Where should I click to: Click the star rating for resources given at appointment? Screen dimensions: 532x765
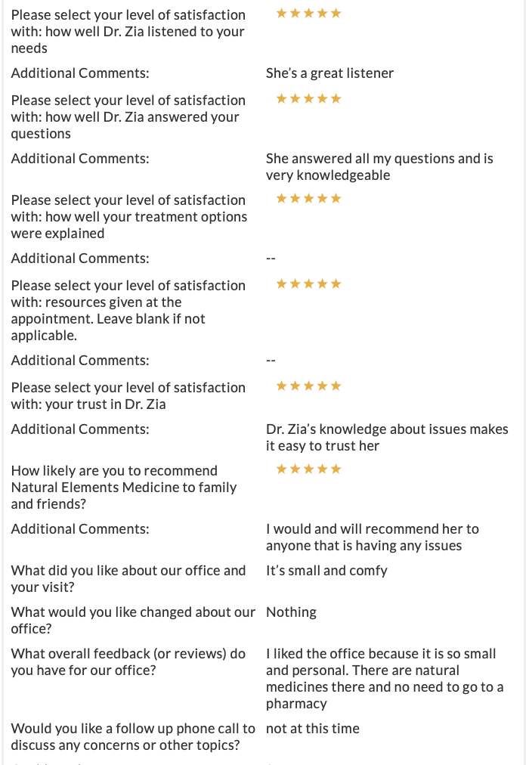[x=308, y=283]
